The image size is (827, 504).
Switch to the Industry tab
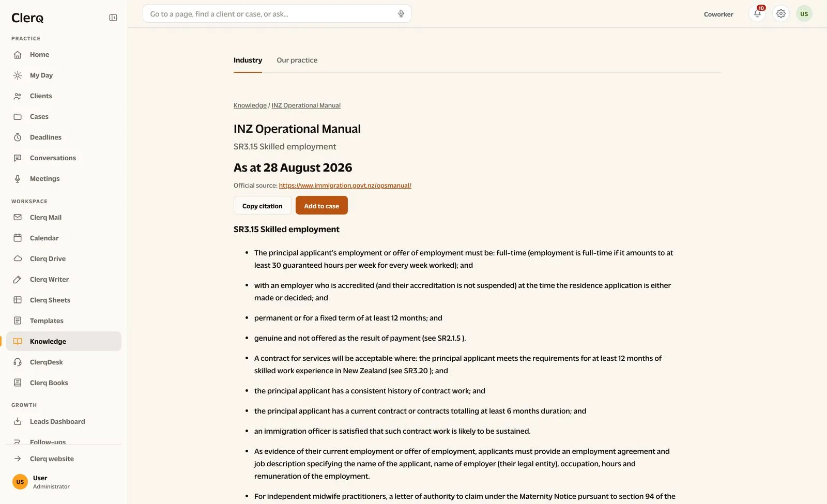(248, 60)
